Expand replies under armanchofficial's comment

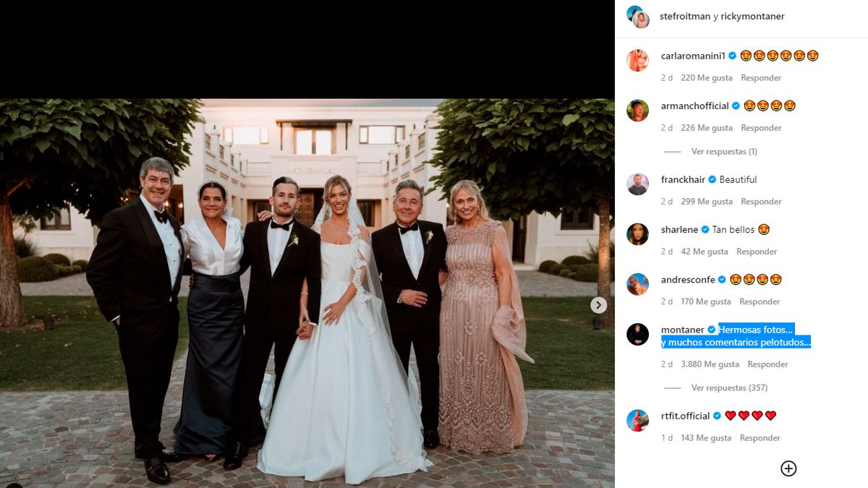tap(723, 152)
